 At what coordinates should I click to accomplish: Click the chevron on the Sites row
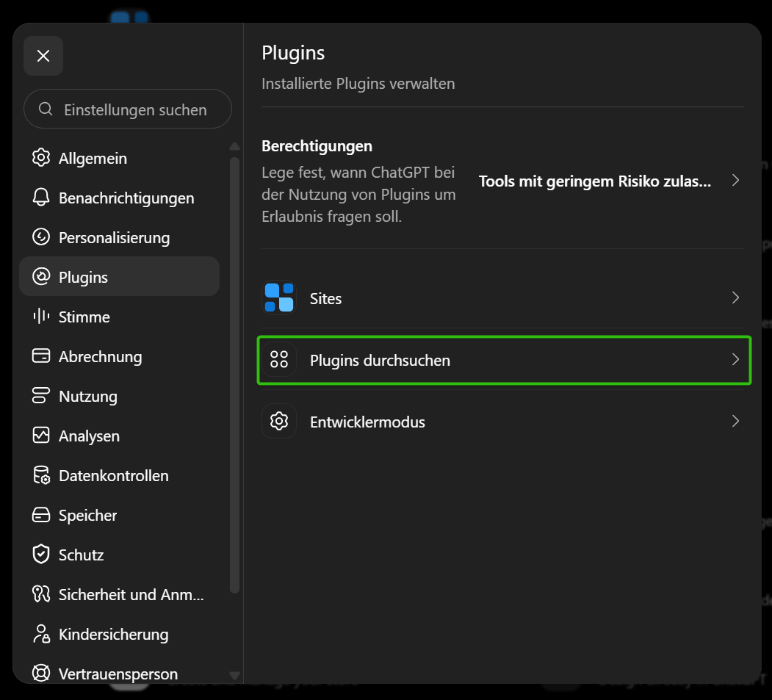[x=735, y=297]
